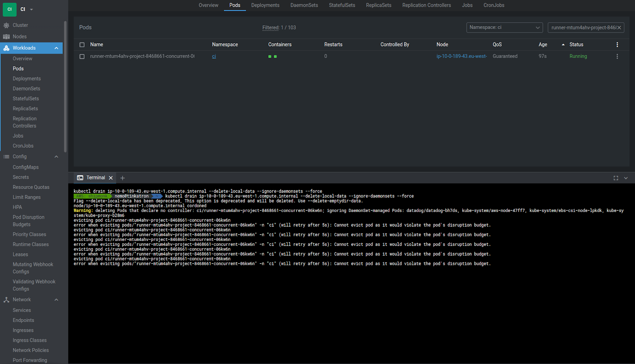This screenshot has height=364, width=635.
Task: Click the Network section icon
Action: pyautogui.click(x=6, y=300)
